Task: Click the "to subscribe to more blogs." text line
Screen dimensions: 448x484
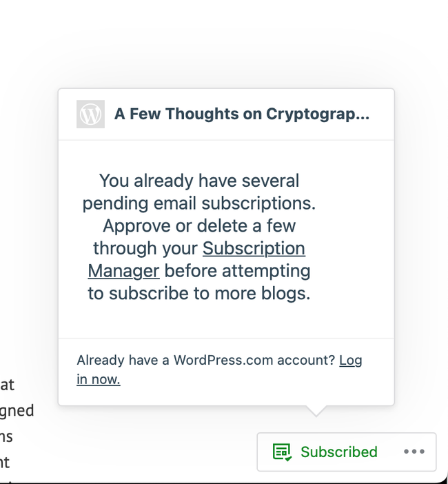Action: pos(198,294)
